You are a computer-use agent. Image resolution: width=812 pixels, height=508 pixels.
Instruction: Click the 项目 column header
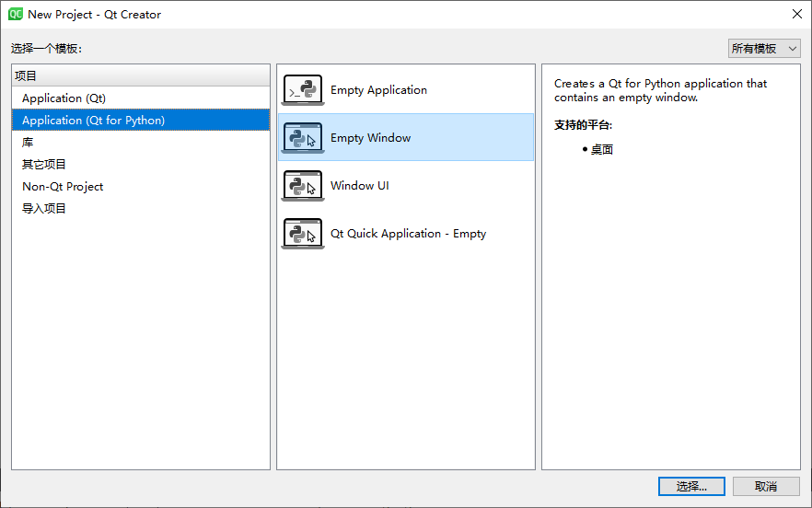click(141, 75)
